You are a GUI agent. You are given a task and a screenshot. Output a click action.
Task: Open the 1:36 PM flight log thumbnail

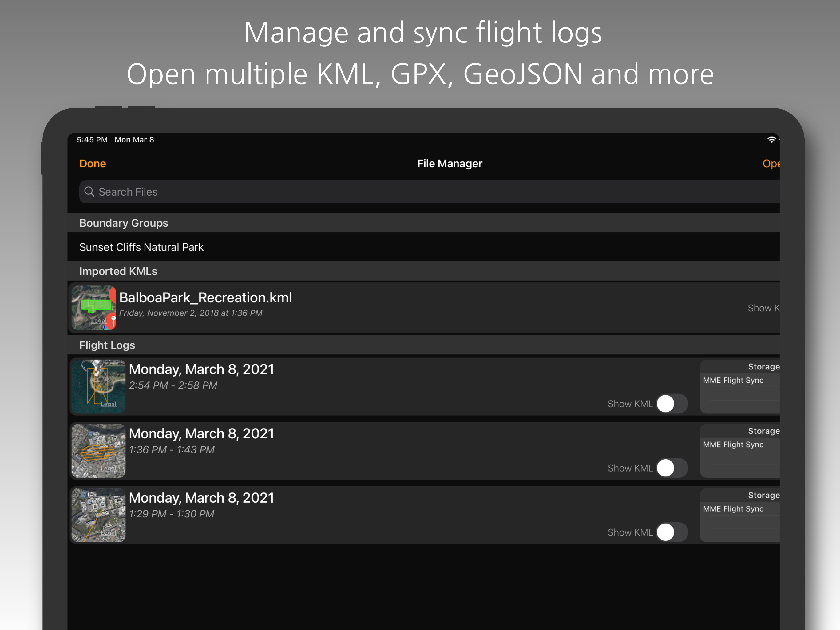98,450
